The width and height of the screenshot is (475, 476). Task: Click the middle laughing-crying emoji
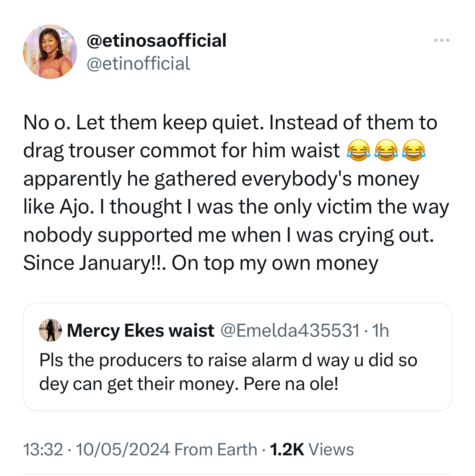(x=386, y=150)
